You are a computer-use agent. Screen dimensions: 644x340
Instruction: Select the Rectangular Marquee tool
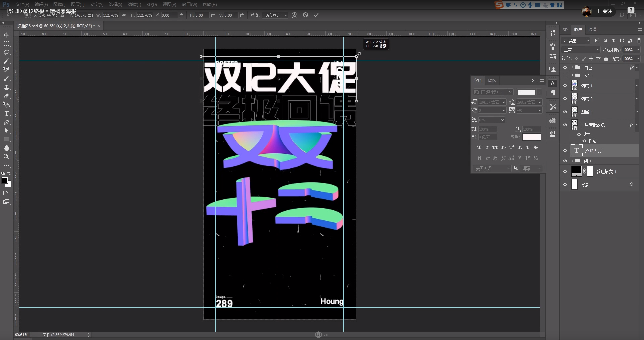pyautogui.click(x=6, y=44)
